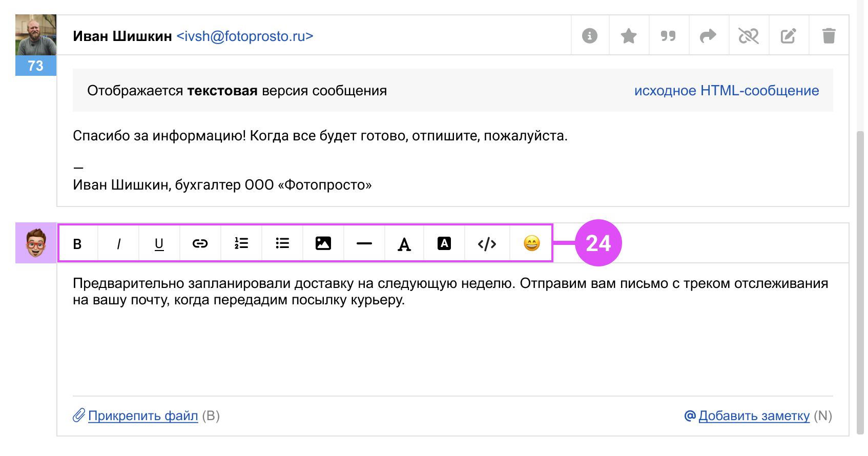868x456 pixels.
Task: Switch to HTML source code view
Action: pos(487,244)
